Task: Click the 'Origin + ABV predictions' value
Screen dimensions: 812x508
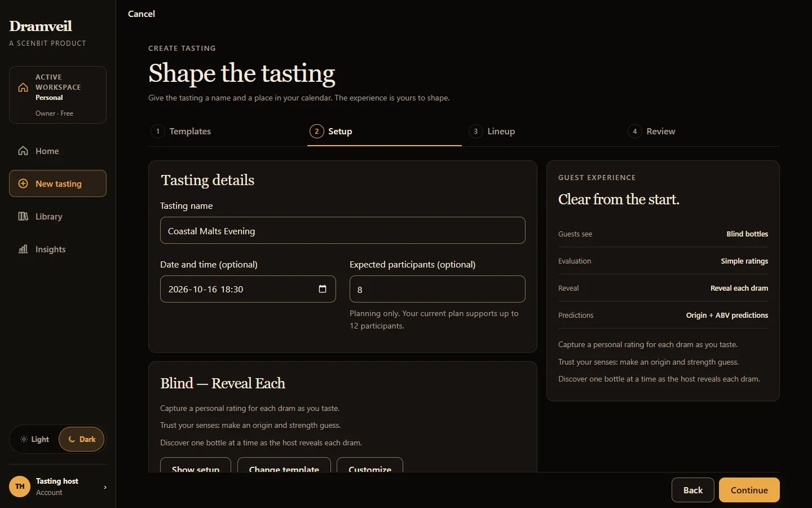Action: click(x=727, y=315)
